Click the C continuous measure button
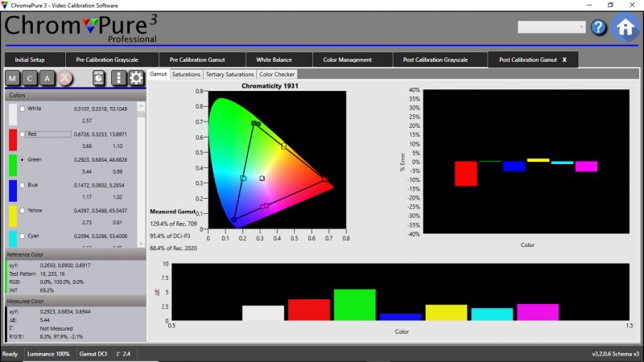 (x=31, y=78)
